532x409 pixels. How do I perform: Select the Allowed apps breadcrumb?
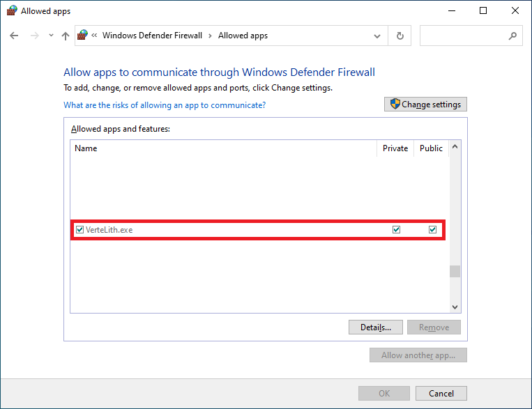click(x=243, y=36)
